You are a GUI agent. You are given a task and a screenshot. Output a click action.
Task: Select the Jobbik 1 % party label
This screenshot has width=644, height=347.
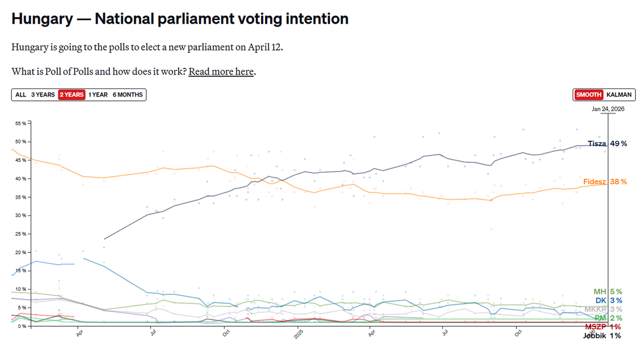pyautogui.click(x=602, y=336)
